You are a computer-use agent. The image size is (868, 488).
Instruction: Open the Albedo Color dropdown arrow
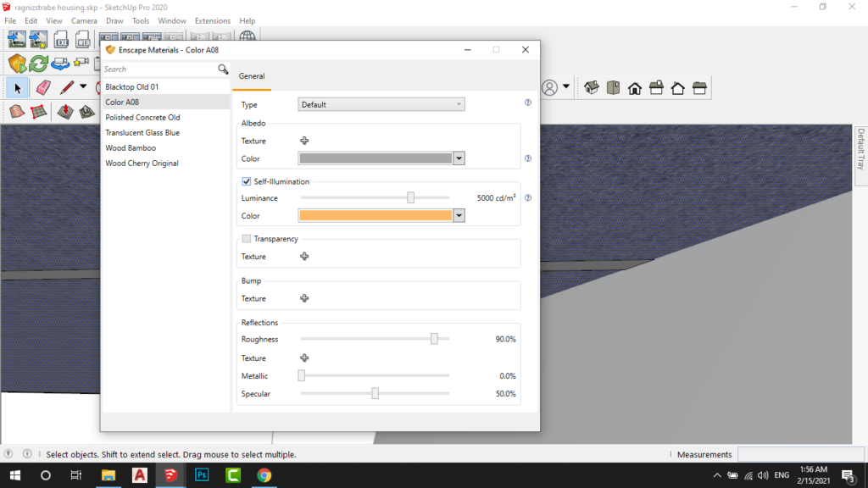(459, 158)
